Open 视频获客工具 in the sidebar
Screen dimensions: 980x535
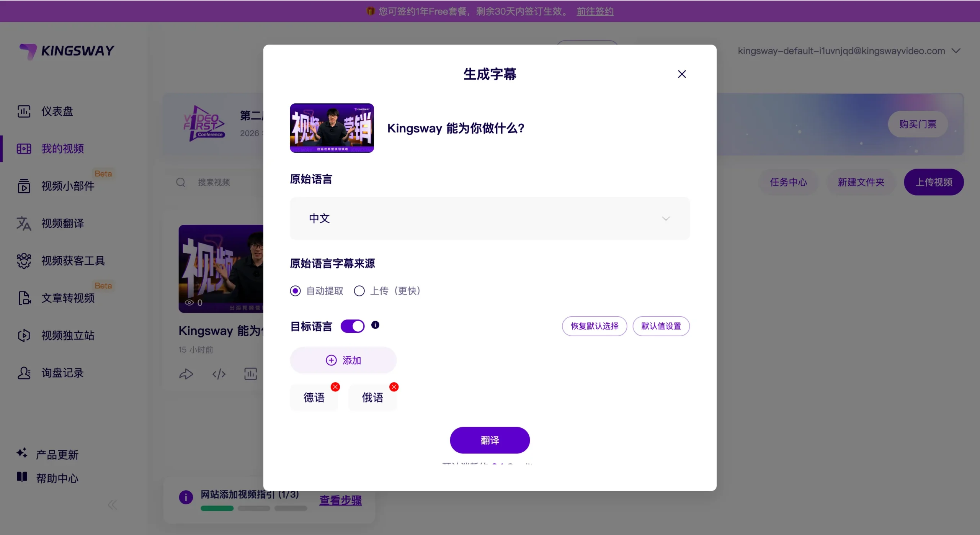click(x=73, y=261)
